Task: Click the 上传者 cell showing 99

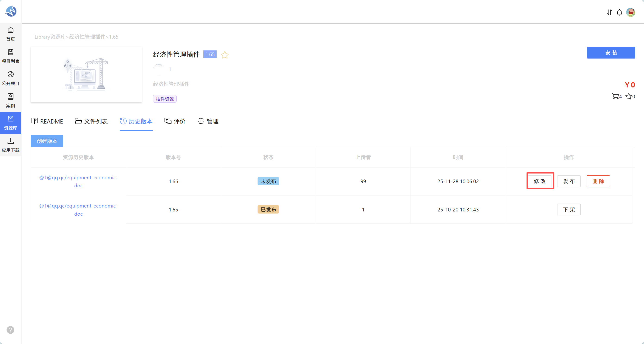Action: pos(363,182)
